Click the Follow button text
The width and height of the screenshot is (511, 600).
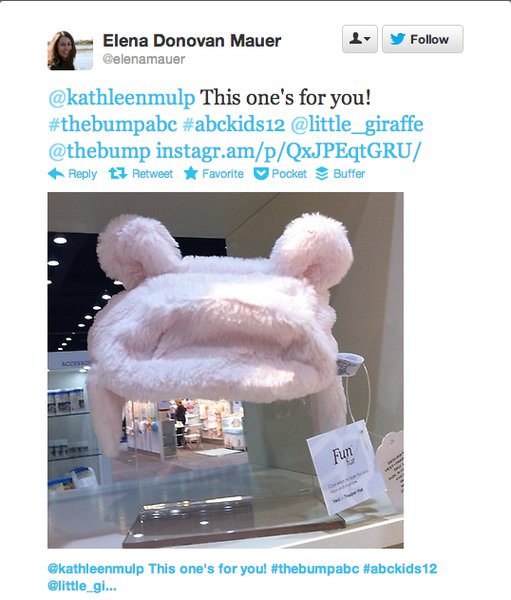click(x=429, y=39)
